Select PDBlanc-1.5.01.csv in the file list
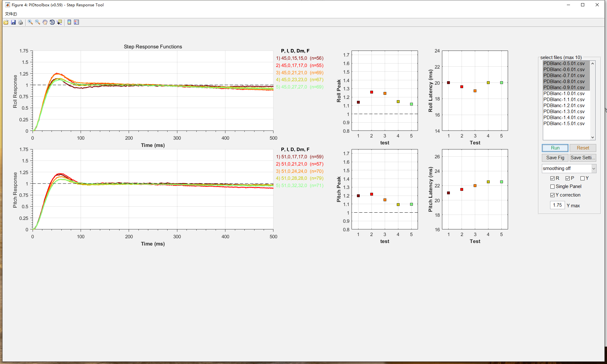 click(567, 124)
